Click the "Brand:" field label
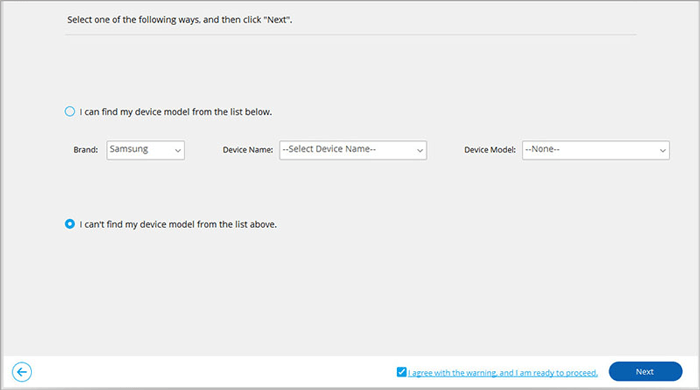Viewport: 700px width, 390px height. pyautogui.click(x=86, y=150)
